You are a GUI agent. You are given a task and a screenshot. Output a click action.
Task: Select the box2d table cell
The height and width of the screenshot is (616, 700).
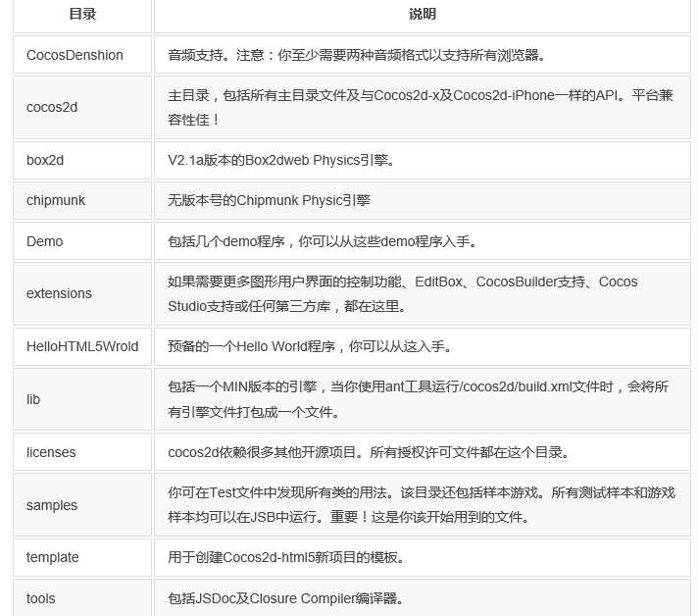(82, 160)
